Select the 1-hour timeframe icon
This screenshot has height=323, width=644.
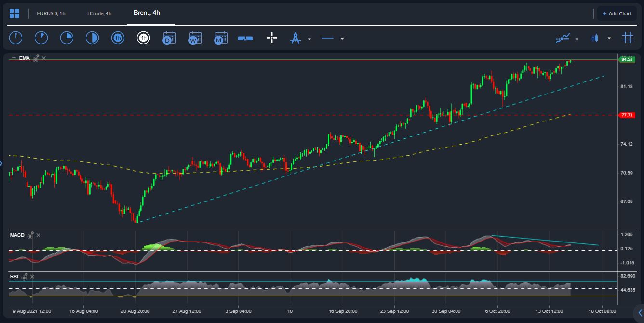[x=118, y=38]
